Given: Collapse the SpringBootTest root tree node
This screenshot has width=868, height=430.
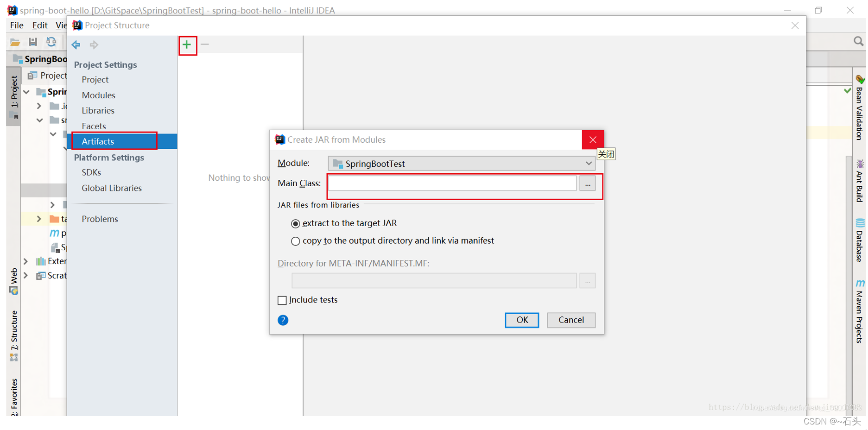Looking at the screenshot, I should [x=26, y=92].
